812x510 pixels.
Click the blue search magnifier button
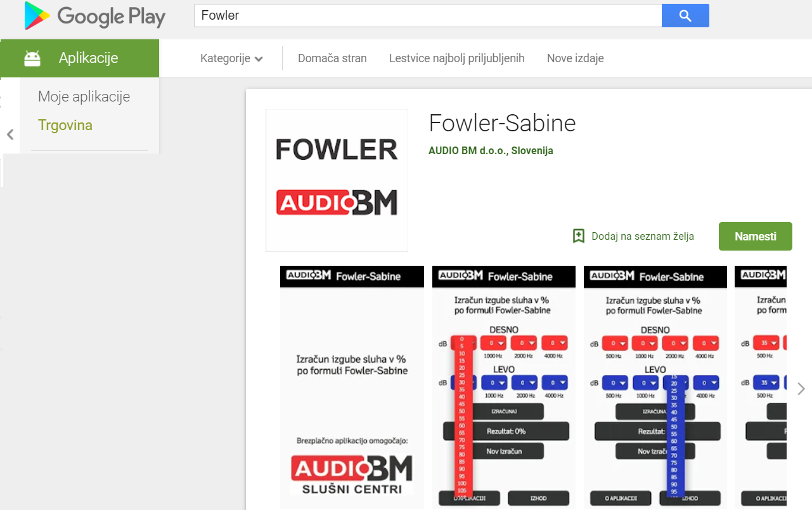point(685,16)
